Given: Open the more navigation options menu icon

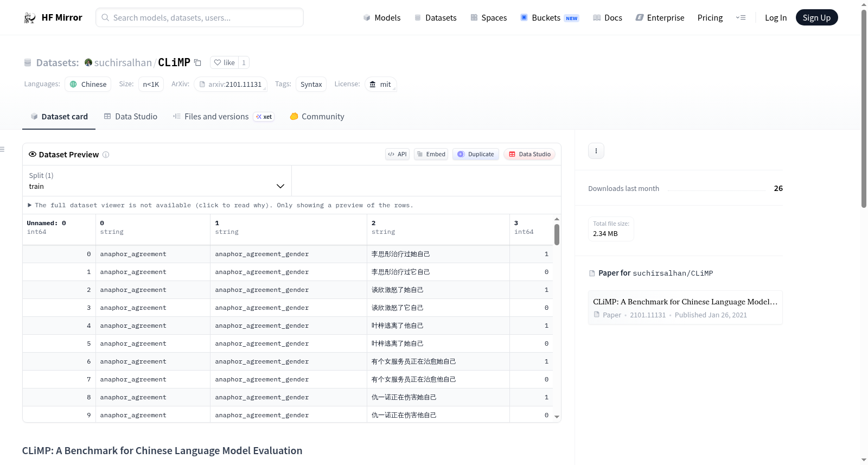Looking at the screenshot, I should pyautogui.click(x=741, y=17).
